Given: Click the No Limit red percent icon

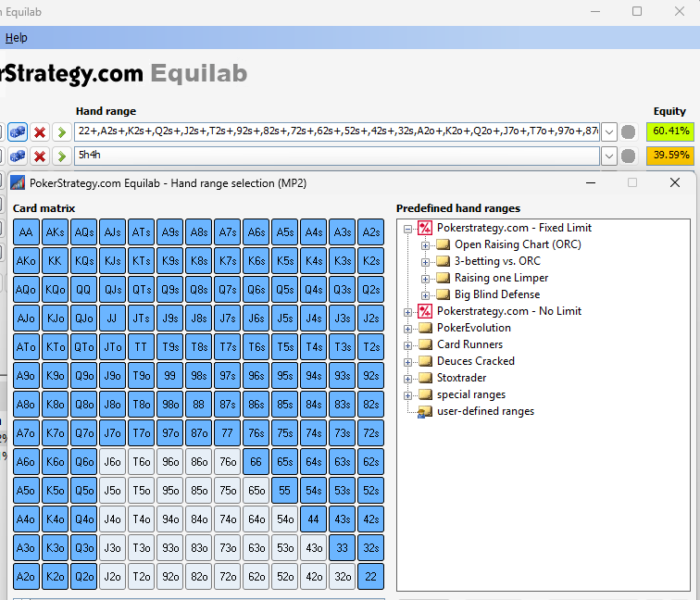Looking at the screenshot, I should [425, 311].
